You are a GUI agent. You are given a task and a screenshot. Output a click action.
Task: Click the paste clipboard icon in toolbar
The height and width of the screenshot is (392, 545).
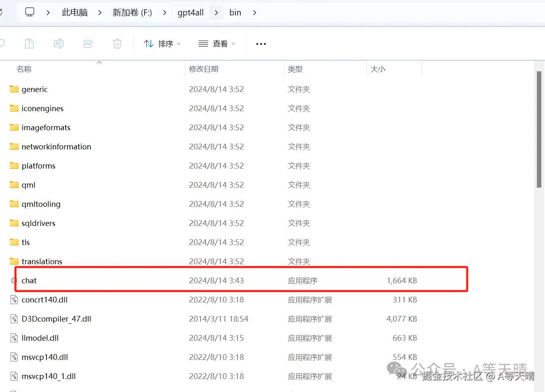coord(29,44)
